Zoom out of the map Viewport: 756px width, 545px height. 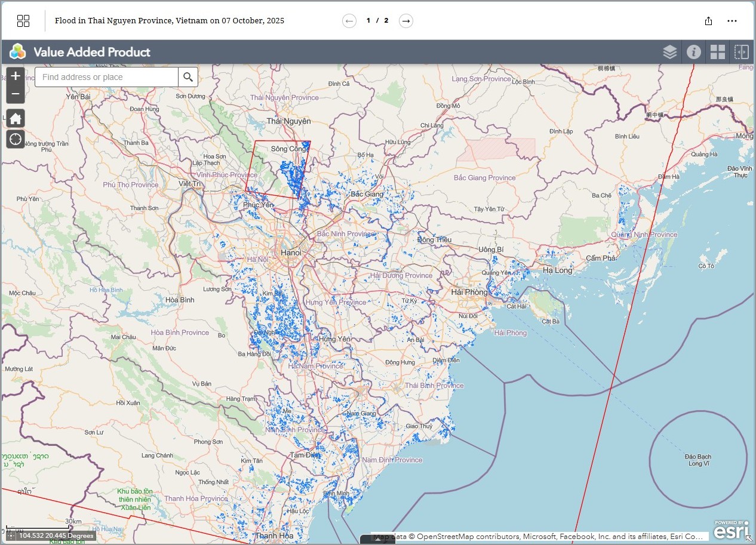[x=16, y=94]
